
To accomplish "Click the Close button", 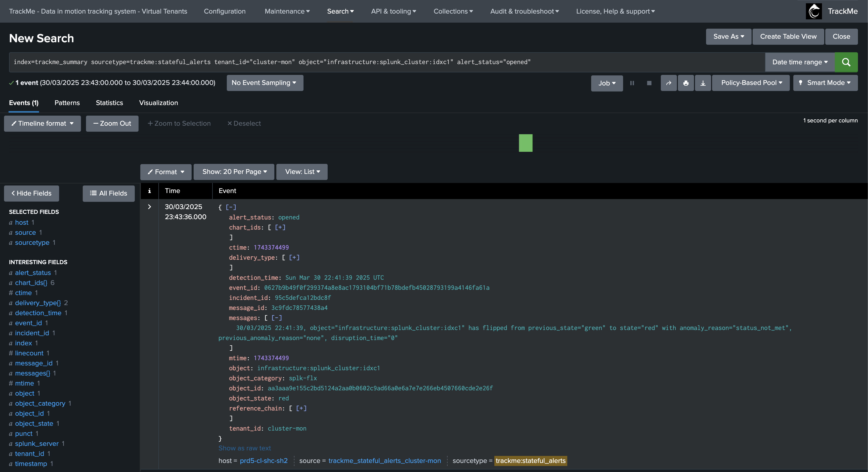I will tap(841, 36).
